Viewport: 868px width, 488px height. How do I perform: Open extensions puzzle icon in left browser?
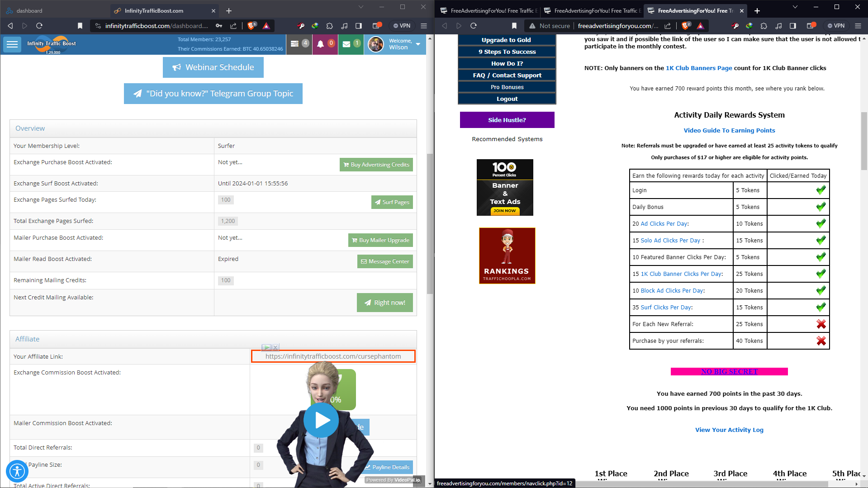click(329, 26)
